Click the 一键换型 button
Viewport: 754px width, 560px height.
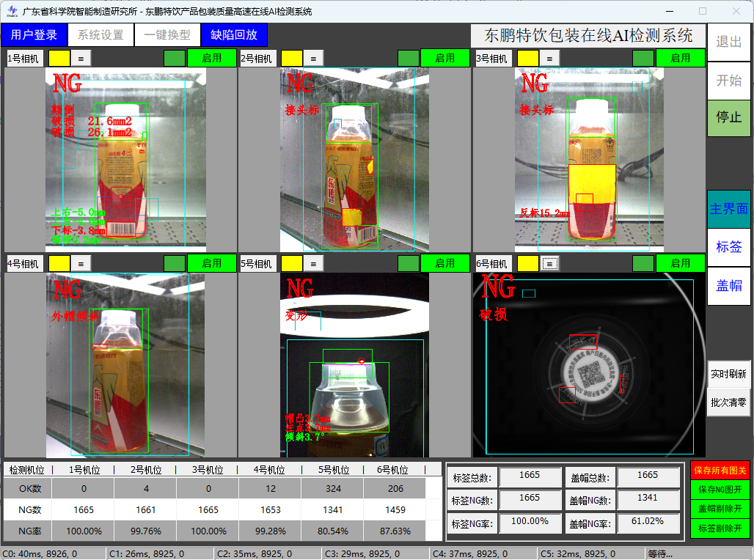click(167, 35)
